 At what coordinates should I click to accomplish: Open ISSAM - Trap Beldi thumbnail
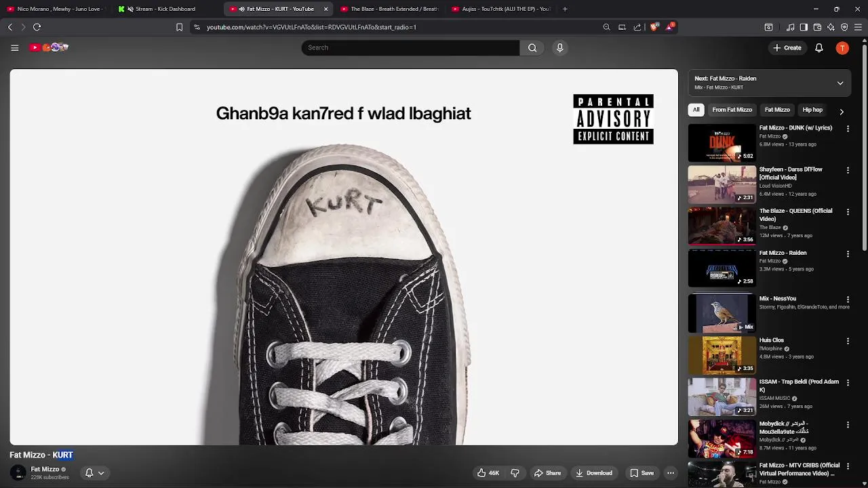click(722, 396)
